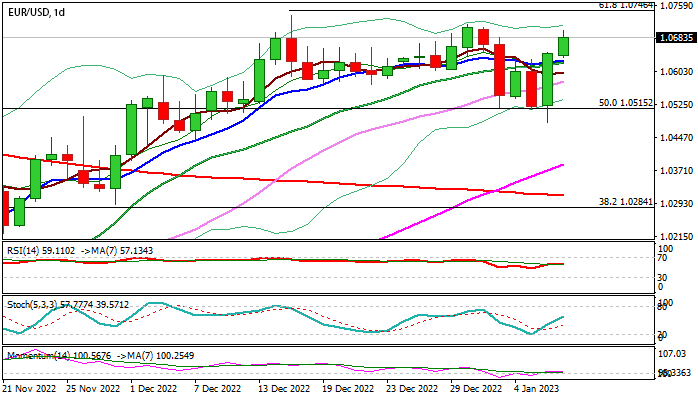Click the 29 Dec 2022 date label

(x=477, y=388)
